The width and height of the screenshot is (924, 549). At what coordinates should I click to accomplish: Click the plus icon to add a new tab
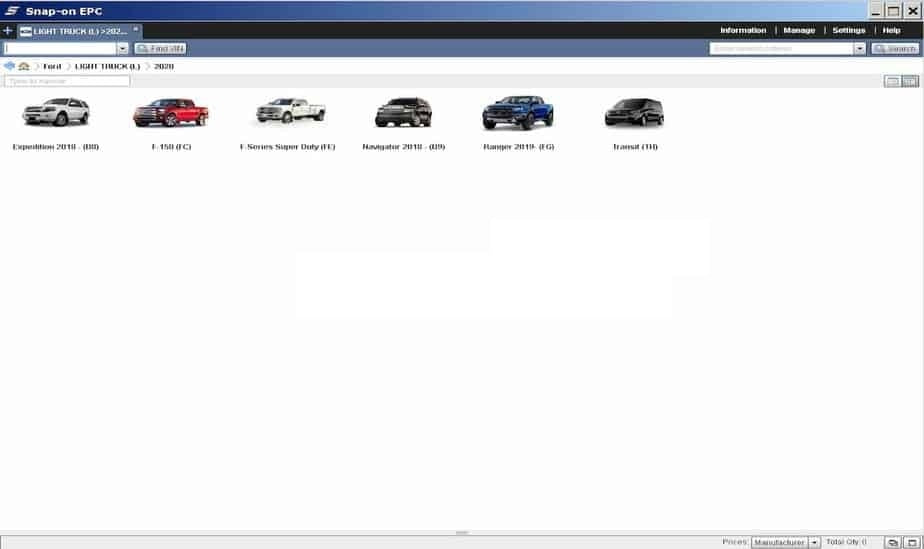click(x=8, y=31)
